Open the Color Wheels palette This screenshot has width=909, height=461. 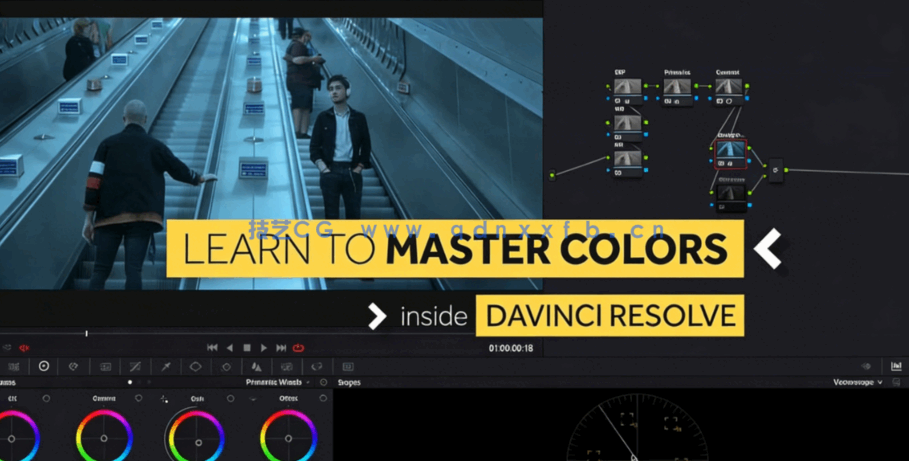click(43, 366)
